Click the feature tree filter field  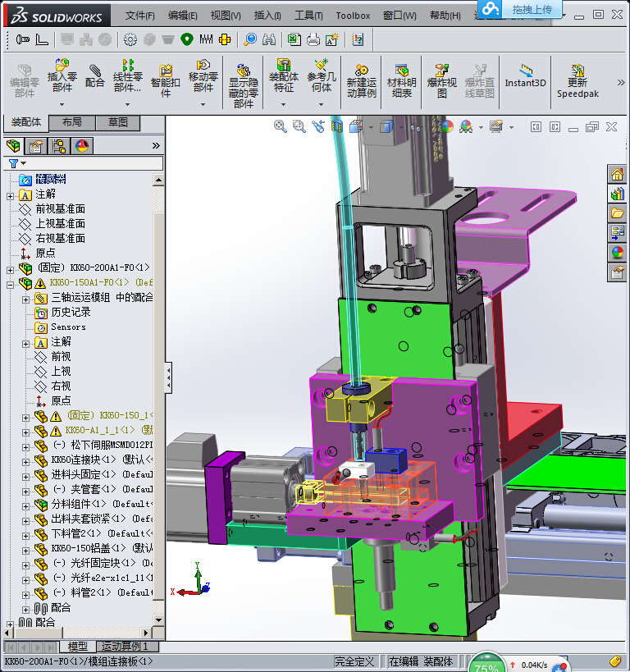84,163
